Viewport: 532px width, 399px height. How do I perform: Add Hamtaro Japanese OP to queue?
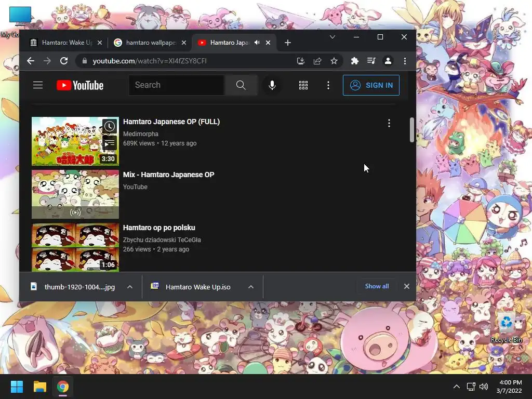pyautogui.click(x=110, y=143)
